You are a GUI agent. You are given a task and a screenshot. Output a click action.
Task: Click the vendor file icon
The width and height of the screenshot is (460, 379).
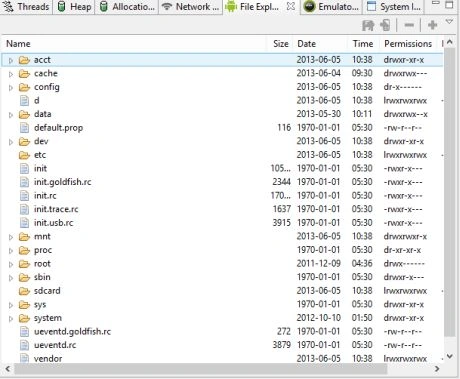24,359
